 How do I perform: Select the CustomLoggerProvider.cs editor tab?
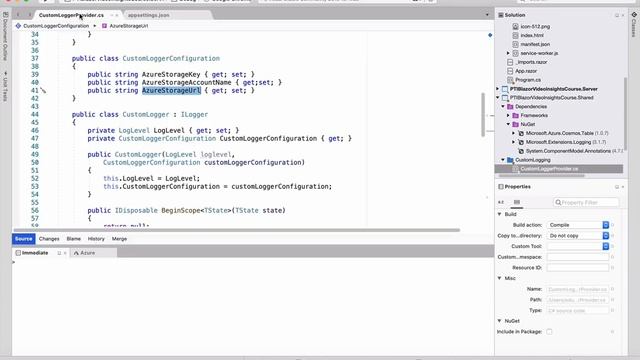(71, 15)
